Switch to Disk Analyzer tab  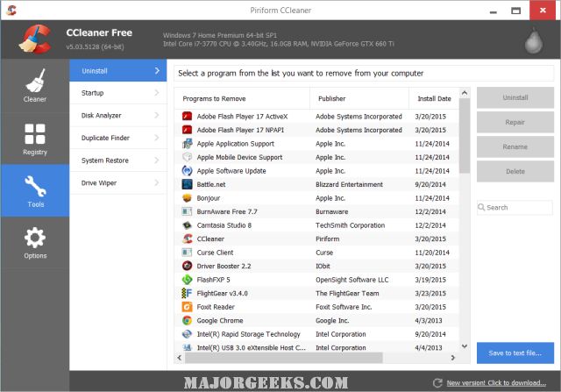tap(118, 115)
